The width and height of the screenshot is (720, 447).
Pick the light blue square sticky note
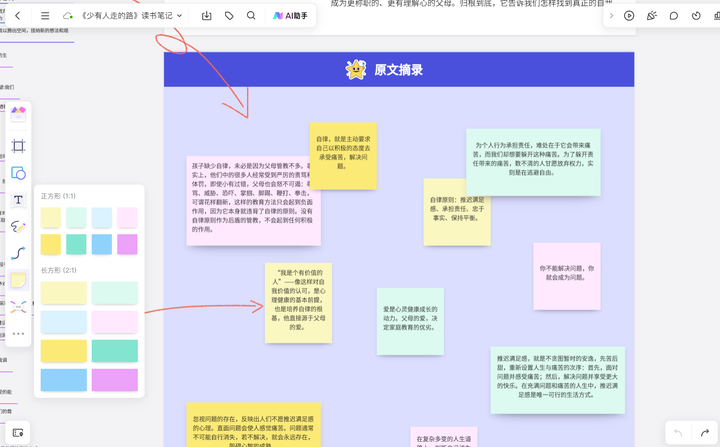coord(101,217)
